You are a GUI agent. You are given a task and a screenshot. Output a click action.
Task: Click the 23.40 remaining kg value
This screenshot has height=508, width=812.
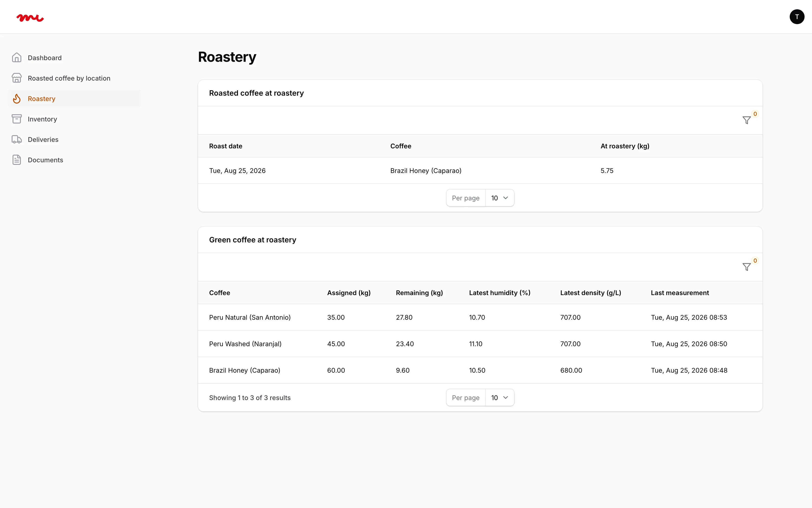(405, 344)
